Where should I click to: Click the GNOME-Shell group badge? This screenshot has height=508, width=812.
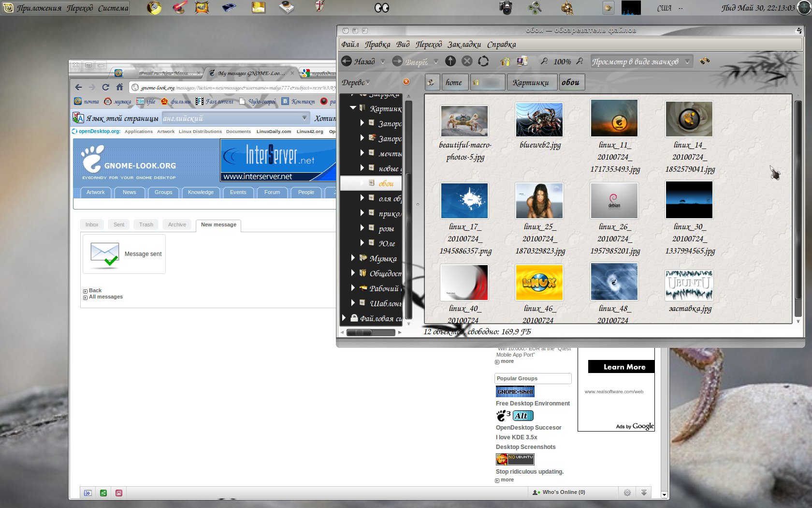click(x=515, y=391)
